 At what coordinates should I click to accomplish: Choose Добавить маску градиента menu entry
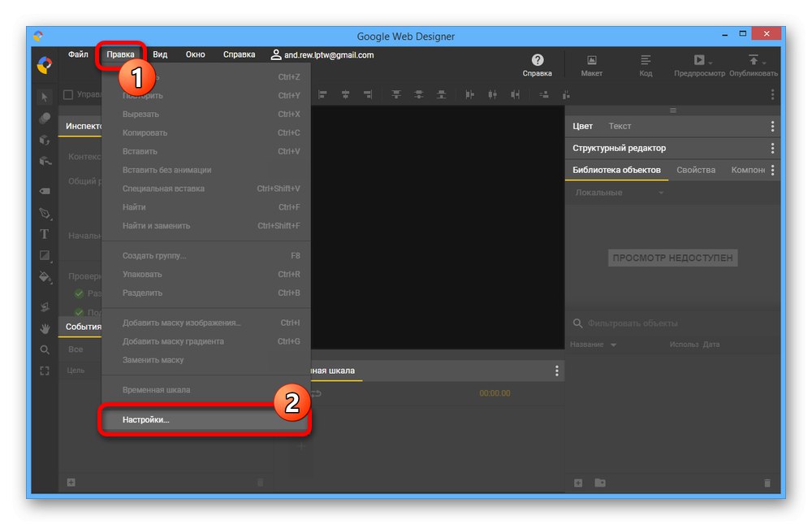[x=206, y=341]
